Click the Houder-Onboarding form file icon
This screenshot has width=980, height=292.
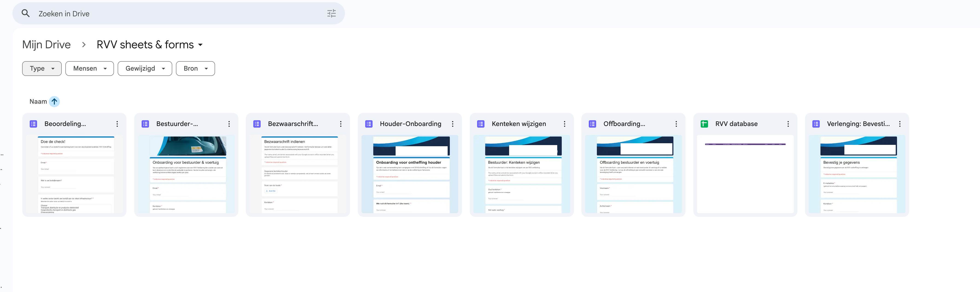coord(369,124)
